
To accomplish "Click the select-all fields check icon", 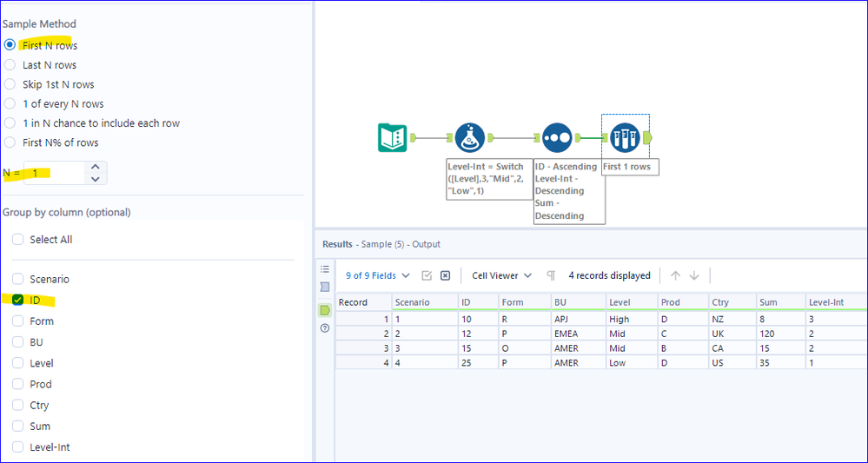I will coord(427,275).
